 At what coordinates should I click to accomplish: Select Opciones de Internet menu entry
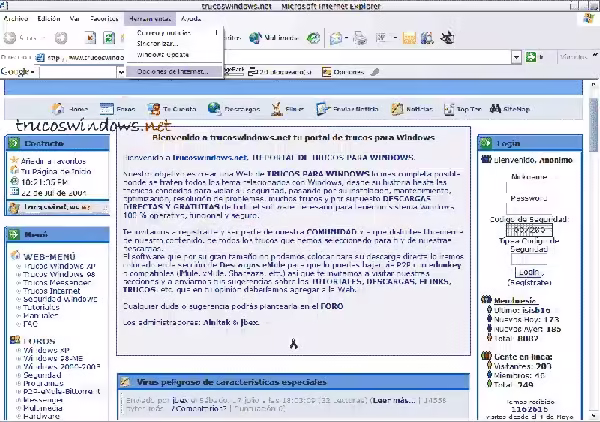click(x=174, y=72)
